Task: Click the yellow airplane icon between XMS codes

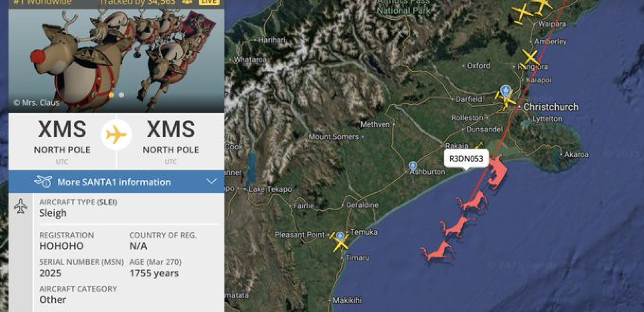Action: click(116, 135)
